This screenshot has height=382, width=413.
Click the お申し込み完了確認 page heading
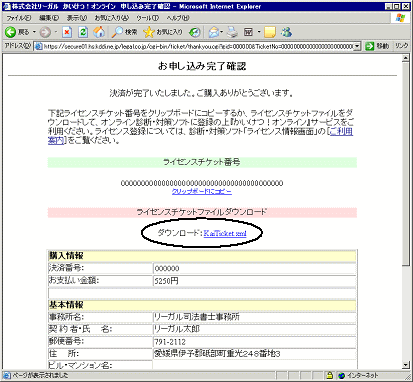tap(202, 66)
